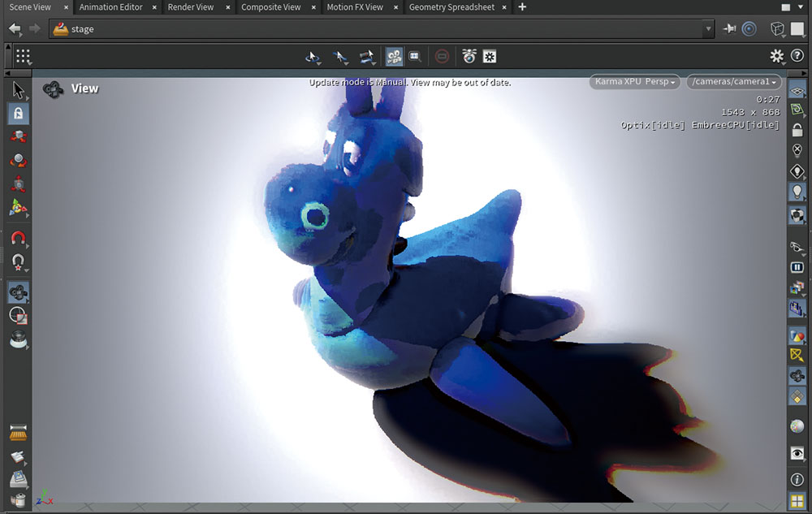Toggle the lock camera padlock in right toolbar
Viewport: 812px width, 514px height.
tap(797, 130)
